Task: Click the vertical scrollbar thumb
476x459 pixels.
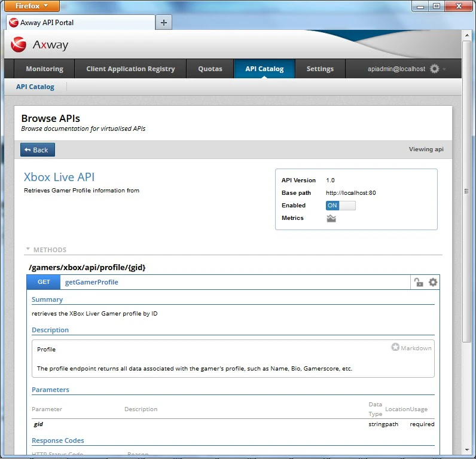Action: click(x=466, y=191)
